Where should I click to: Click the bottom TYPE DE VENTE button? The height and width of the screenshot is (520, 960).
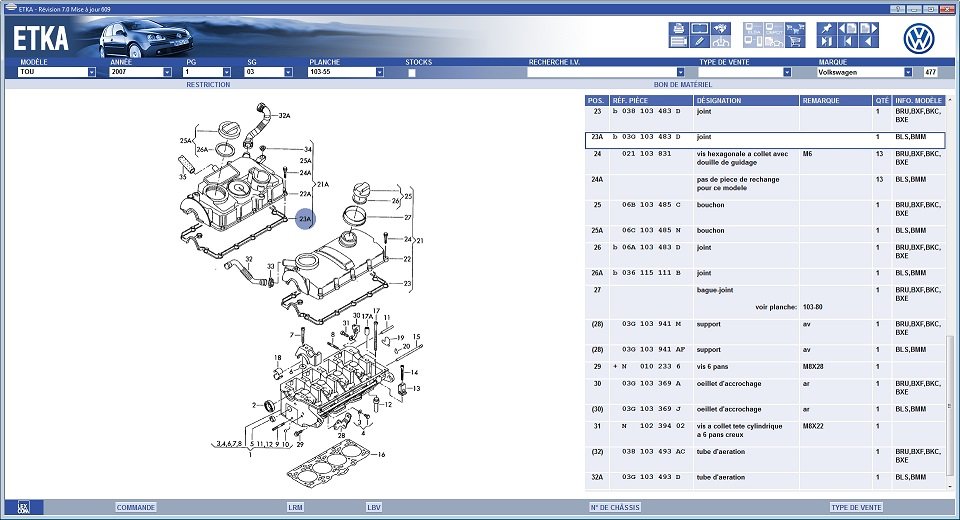(856, 507)
